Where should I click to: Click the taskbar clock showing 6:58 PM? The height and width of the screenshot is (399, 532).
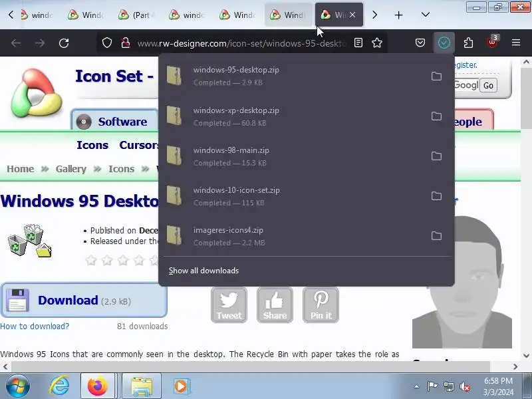498,386
